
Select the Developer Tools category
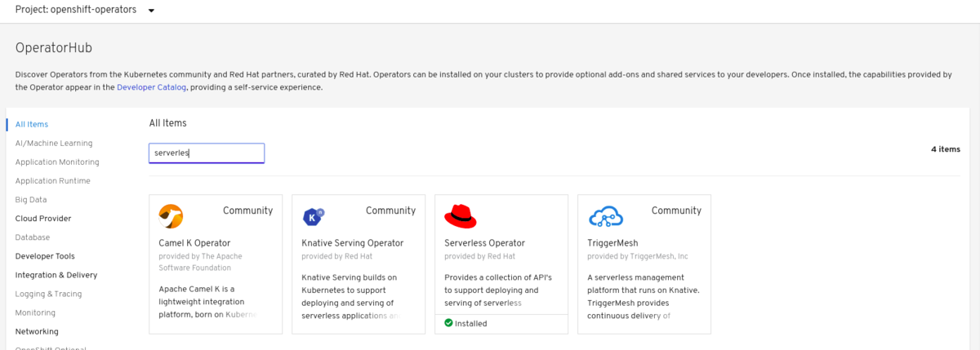pyautogui.click(x=45, y=255)
